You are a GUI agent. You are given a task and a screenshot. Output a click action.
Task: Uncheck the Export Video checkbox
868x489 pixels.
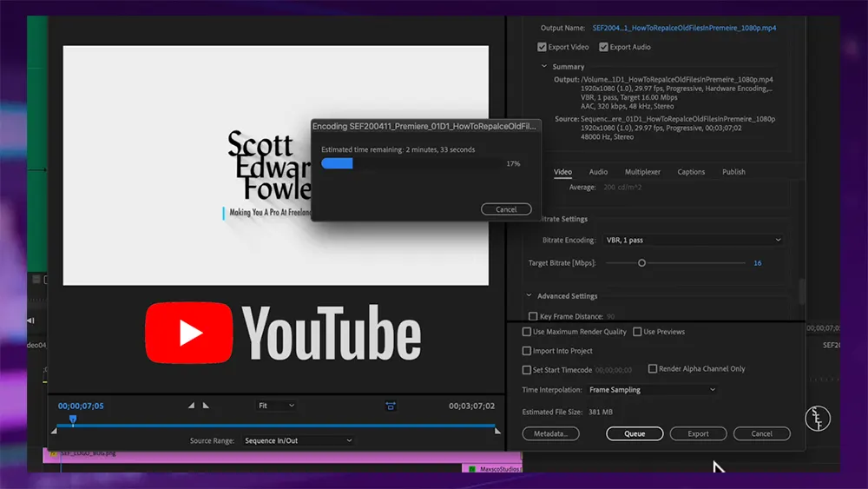542,47
